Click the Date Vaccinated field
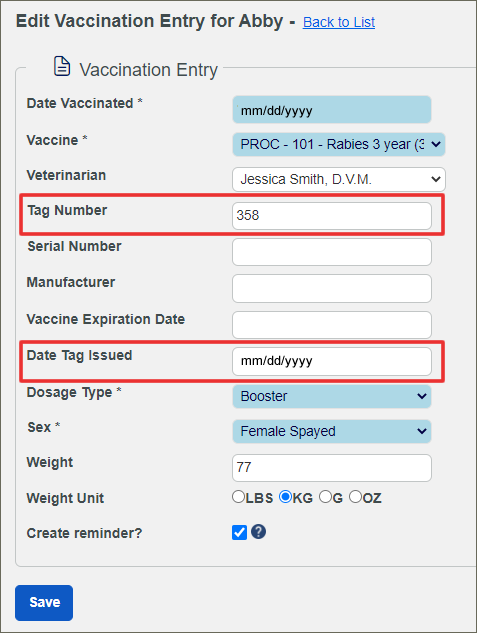This screenshot has width=477, height=633. pos(332,109)
